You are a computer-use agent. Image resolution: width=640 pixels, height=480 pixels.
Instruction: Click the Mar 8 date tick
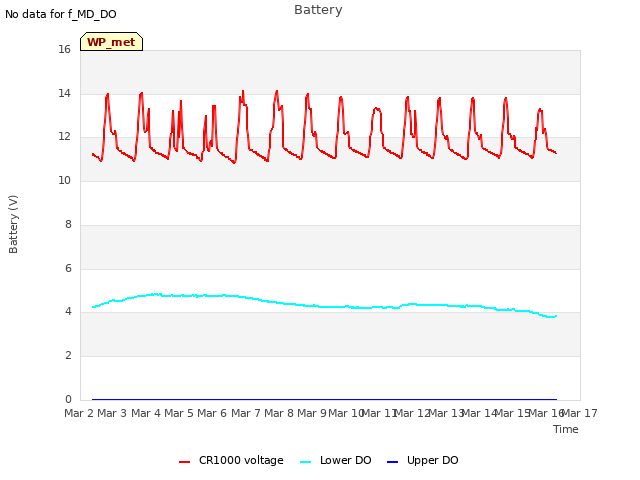pos(279,413)
